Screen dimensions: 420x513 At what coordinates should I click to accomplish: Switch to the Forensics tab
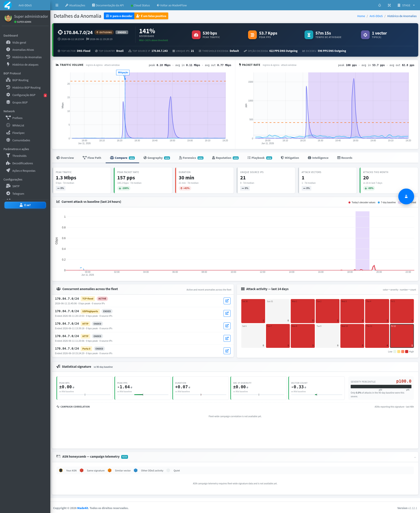[x=191, y=158]
